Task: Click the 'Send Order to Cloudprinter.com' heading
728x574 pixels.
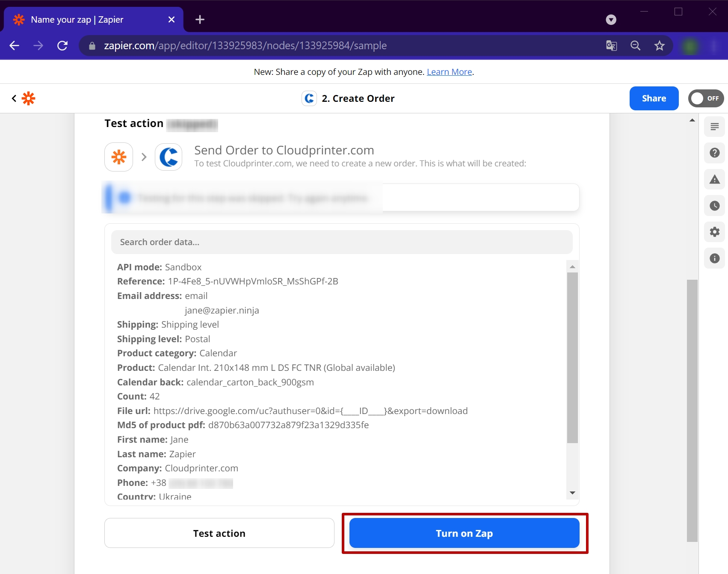Action: (x=284, y=150)
